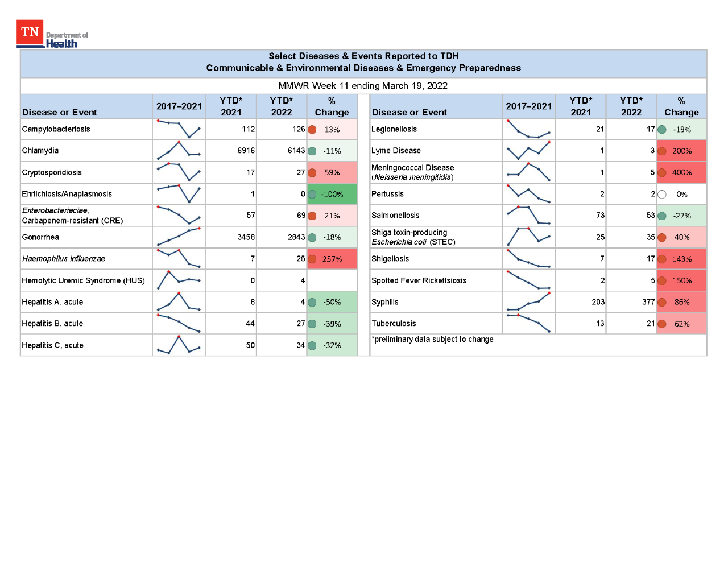Click the 400% change cell
This screenshot has width=728, height=562.
(681, 172)
